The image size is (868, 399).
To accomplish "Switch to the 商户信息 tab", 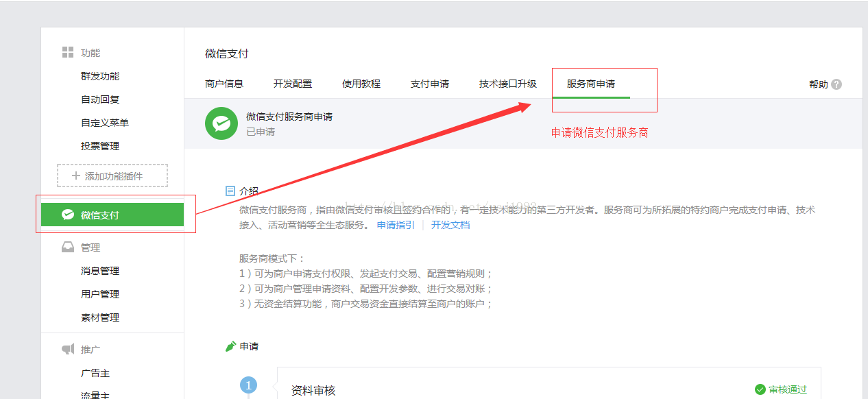I will click(x=224, y=84).
